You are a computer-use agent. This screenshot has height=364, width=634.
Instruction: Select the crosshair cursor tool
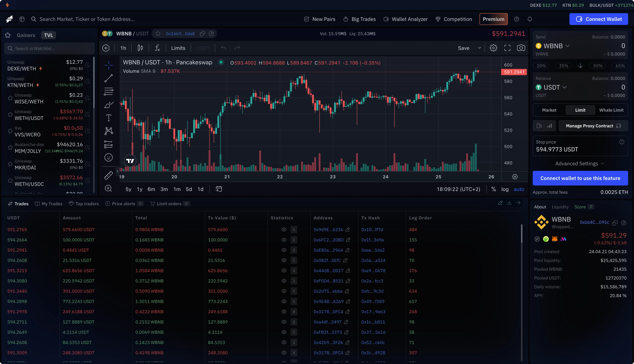(109, 65)
